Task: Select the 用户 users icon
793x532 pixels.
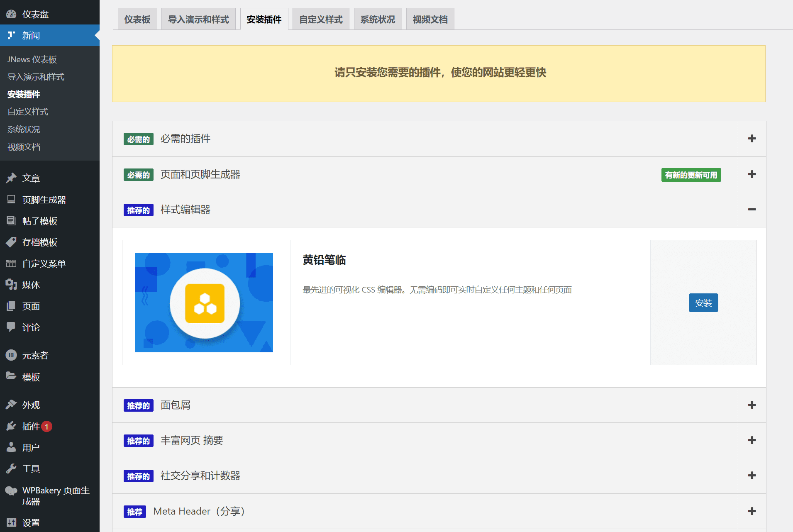Action: 11,447
